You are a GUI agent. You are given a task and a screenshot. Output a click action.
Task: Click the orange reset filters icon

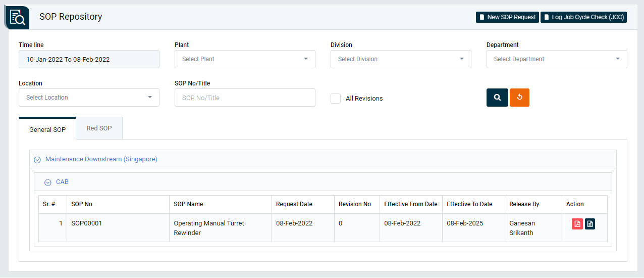519,98
